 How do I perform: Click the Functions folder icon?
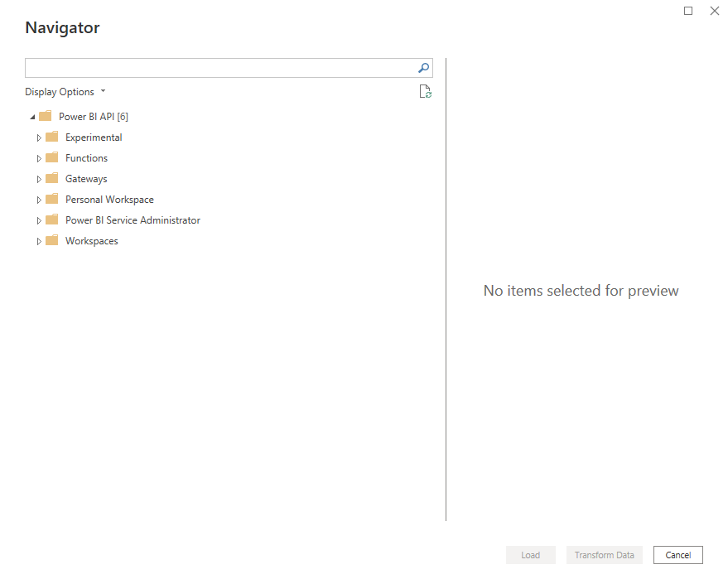tap(51, 157)
